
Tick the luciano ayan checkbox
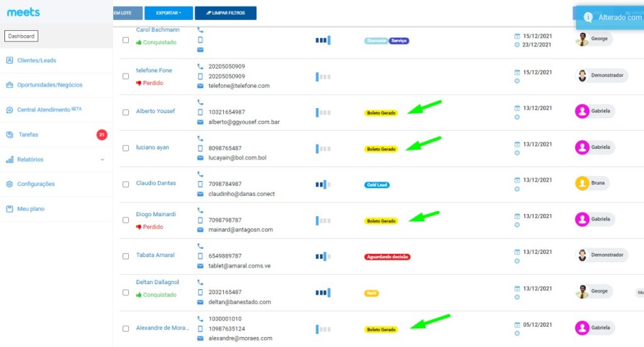[x=126, y=148]
